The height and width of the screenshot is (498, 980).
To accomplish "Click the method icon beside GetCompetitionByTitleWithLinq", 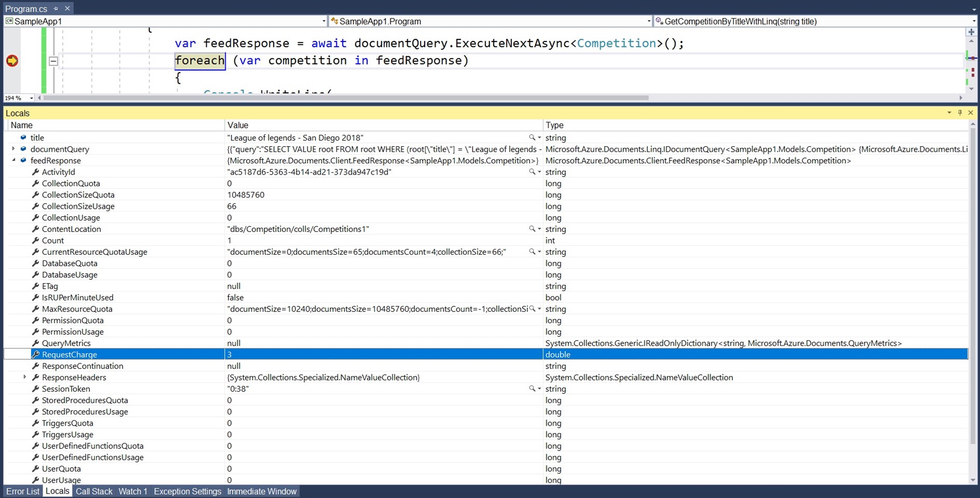I will [x=659, y=21].
